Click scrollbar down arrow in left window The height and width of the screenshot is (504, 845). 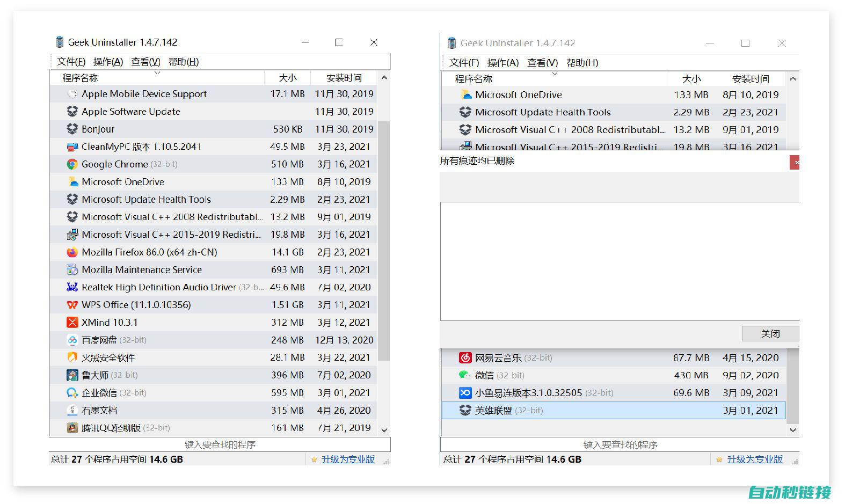(384, 430)
